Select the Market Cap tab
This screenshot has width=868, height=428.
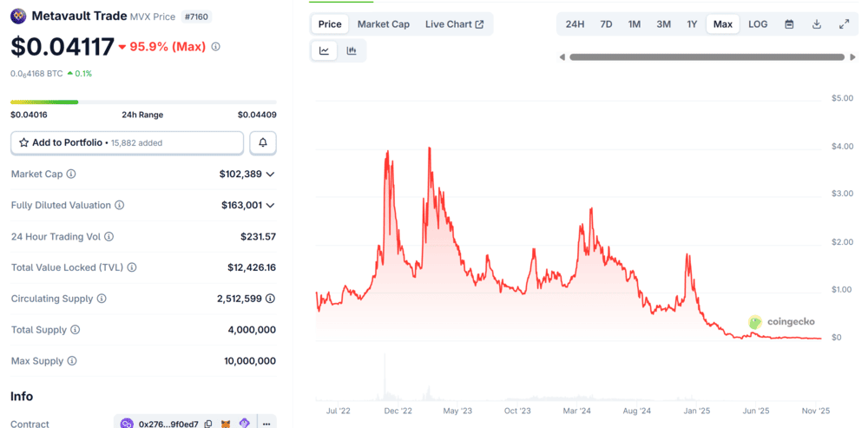pos(384,24)
